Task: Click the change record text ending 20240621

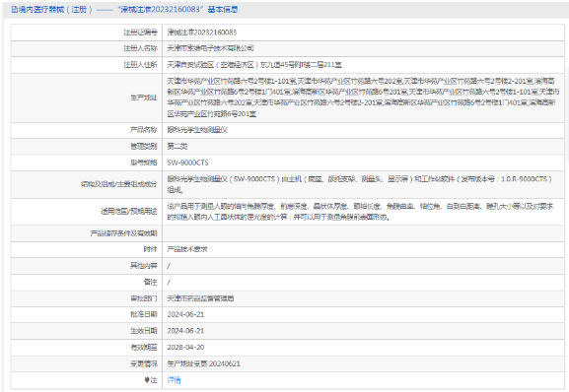Action: 203,363
